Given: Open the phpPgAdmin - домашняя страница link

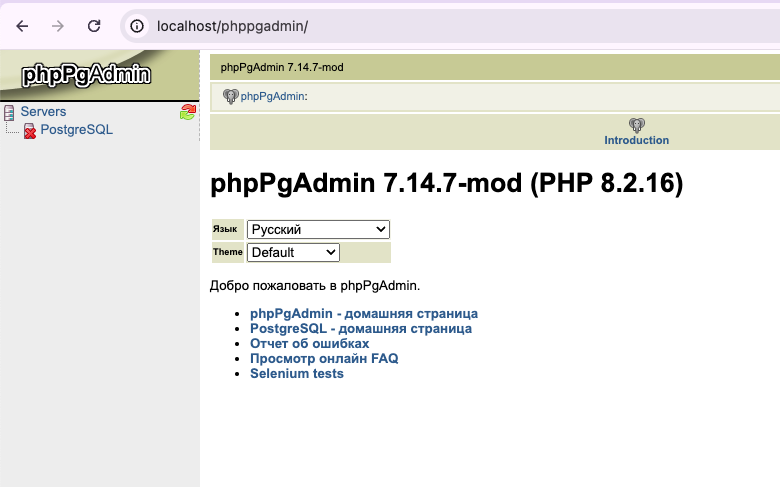Looking at the screenshot, I should [x=364, y=313].
